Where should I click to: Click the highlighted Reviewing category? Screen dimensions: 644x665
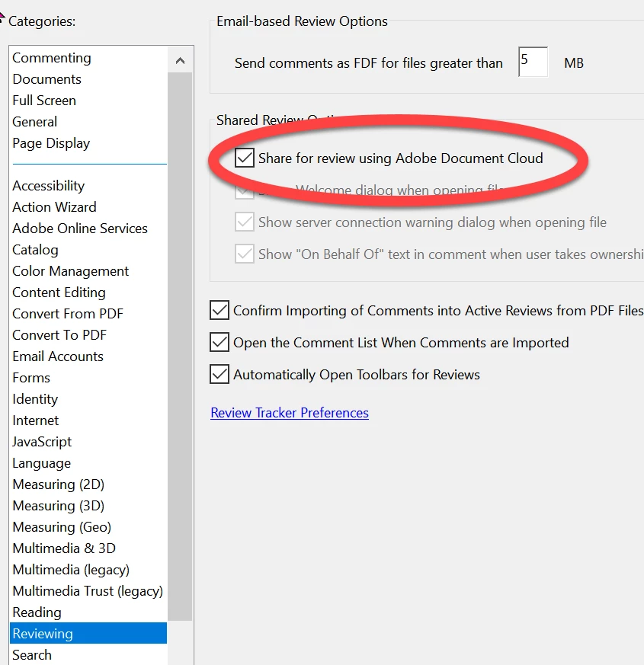click(88, 633)
